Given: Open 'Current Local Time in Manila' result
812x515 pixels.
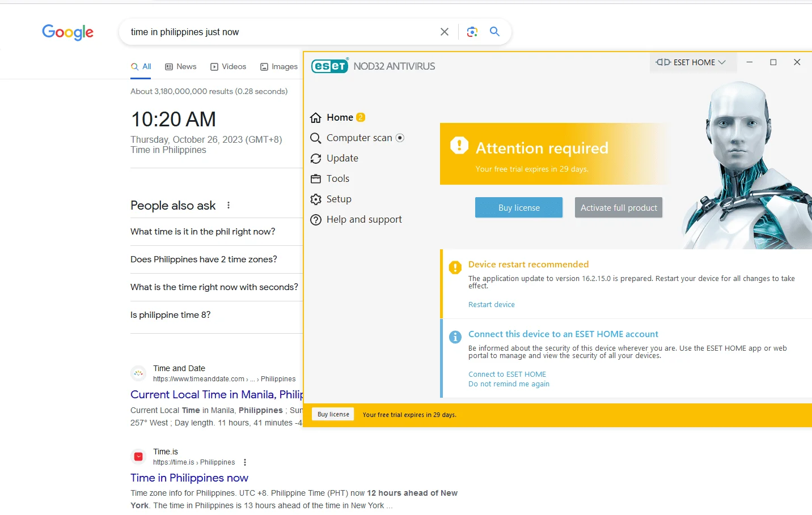Looking at the screenshot, I should point(217,394).
